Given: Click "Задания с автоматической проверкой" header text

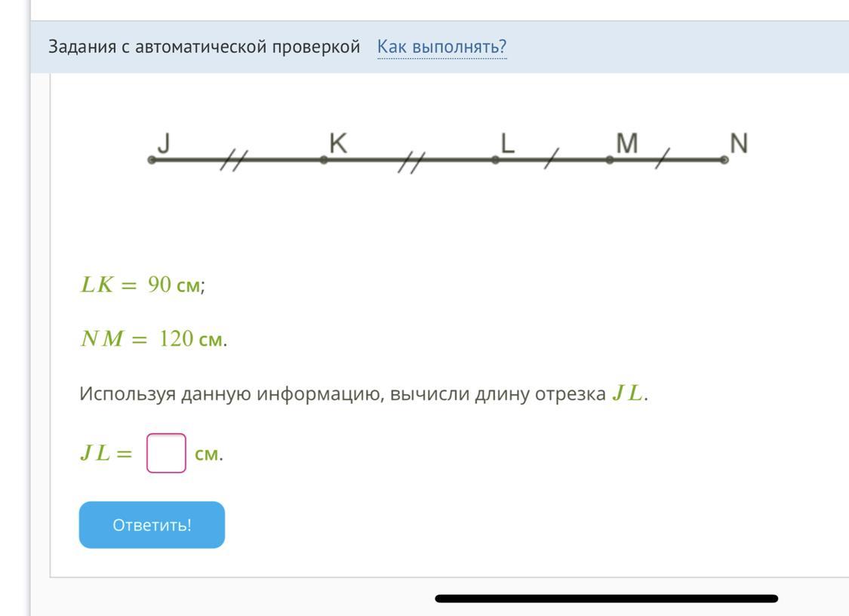Looking at the screenshot, I should click(205, 48).
